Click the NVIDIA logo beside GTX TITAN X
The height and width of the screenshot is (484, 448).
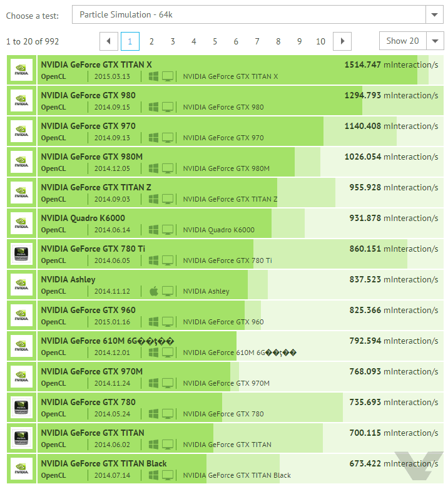tap(21, 70)
